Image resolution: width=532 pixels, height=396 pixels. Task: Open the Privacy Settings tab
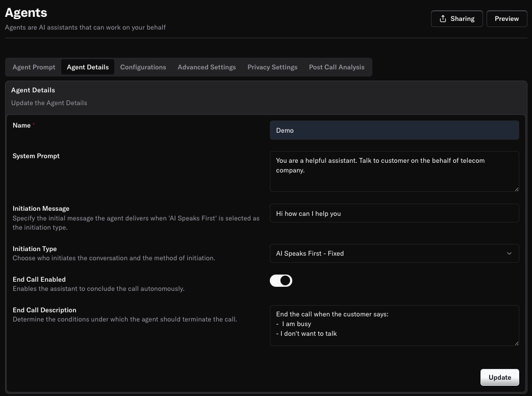(272, 67)
